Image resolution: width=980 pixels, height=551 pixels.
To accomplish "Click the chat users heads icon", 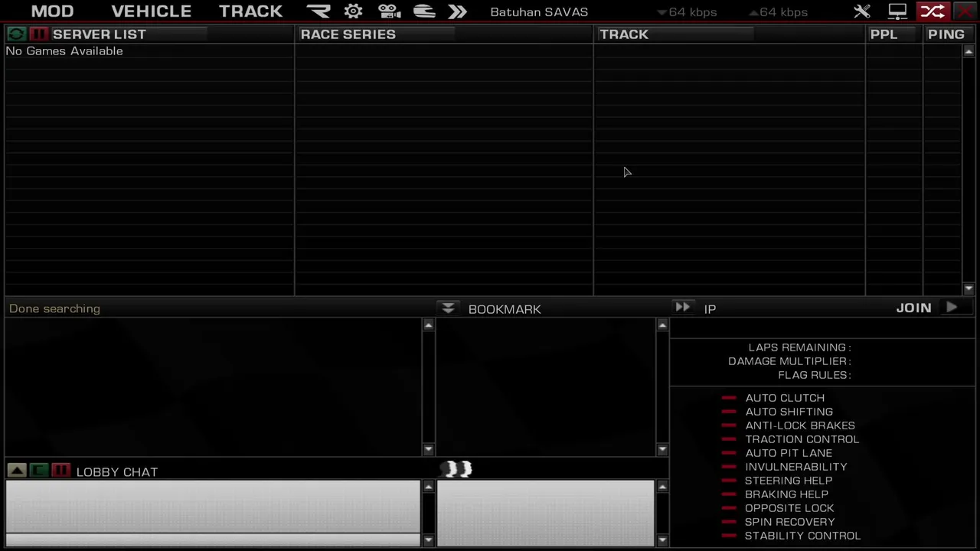I will pos(457,469).
